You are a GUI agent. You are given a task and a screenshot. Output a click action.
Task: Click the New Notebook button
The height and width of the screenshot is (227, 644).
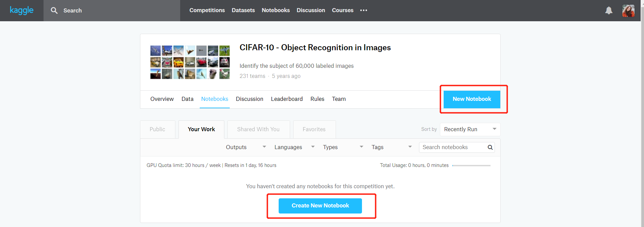coord(472,99)
